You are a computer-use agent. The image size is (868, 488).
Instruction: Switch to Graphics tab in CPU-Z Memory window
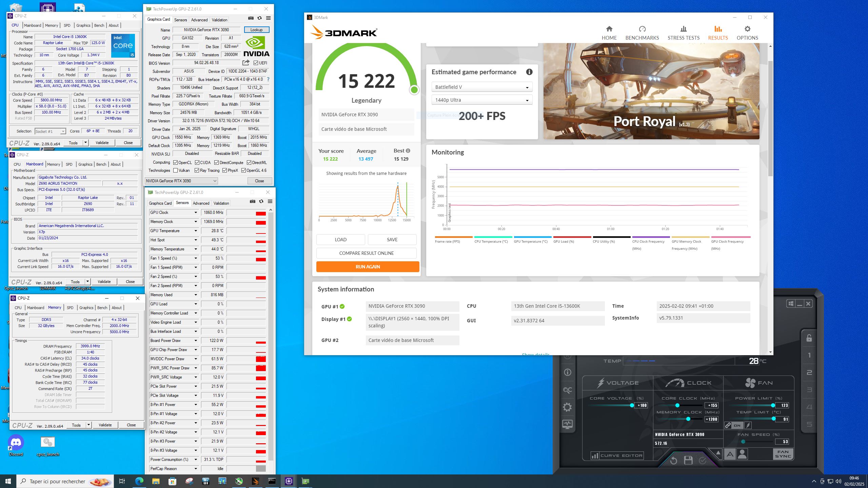tap(86, 308)
